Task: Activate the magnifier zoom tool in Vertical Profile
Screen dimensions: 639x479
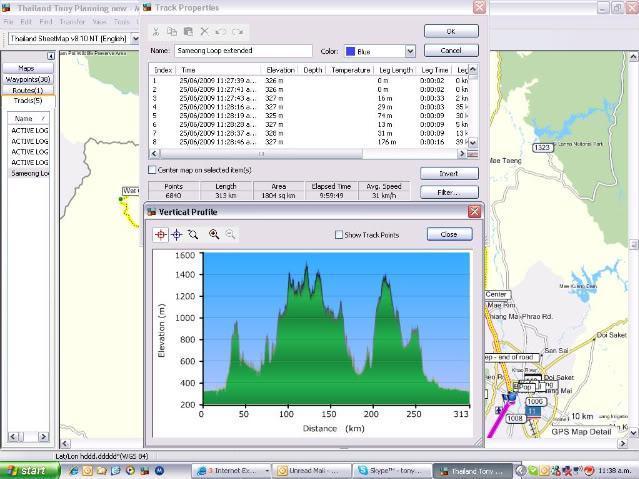Action: pyautogui.click(x=193, y=234)
